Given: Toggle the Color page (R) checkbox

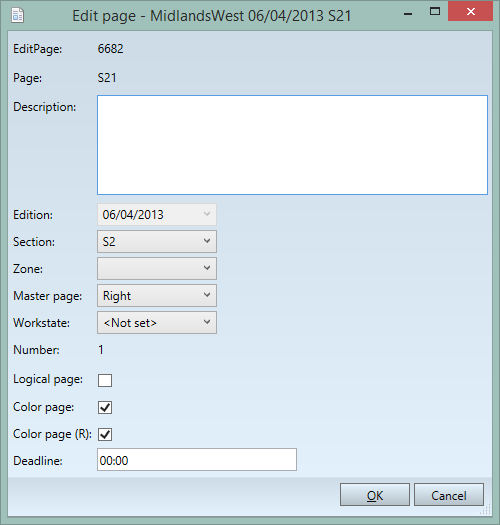Looking at the screenshot, I should click(105, 434).
